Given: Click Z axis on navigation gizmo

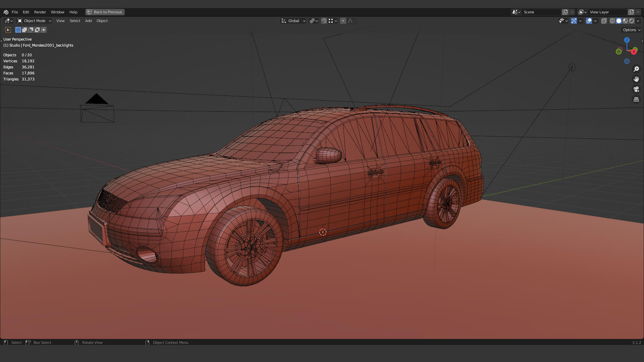Looking at the screenshot, I should [x=627, y=40].
